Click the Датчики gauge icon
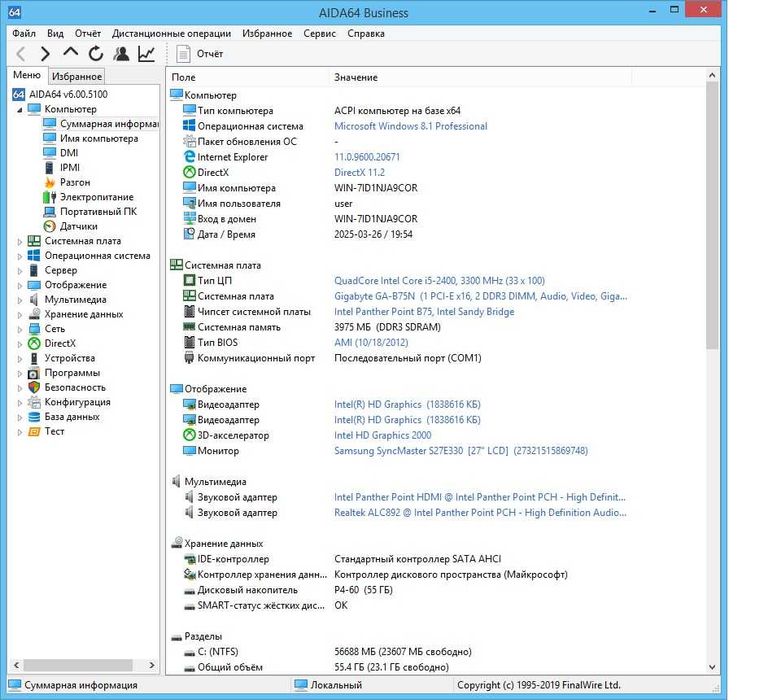The height and width of the screenshot is (700, 781). pos(49,226)
